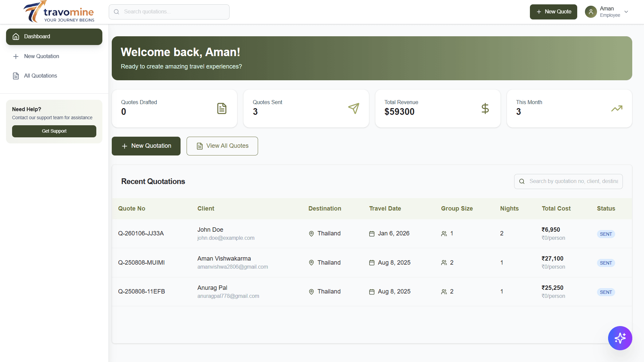644x362 pixels.
Task: Click the Quotes Drafted document icon
Action: coord(221,108)
